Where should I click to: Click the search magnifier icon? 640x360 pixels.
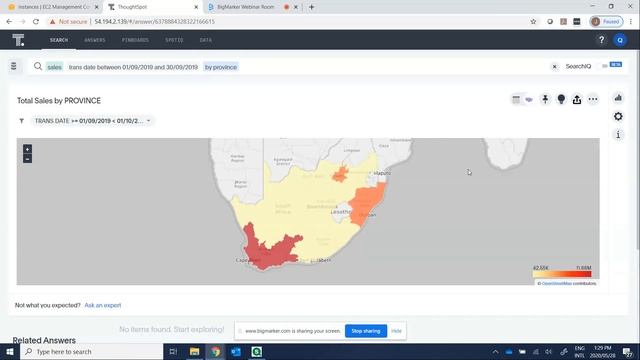coord(38,66)
